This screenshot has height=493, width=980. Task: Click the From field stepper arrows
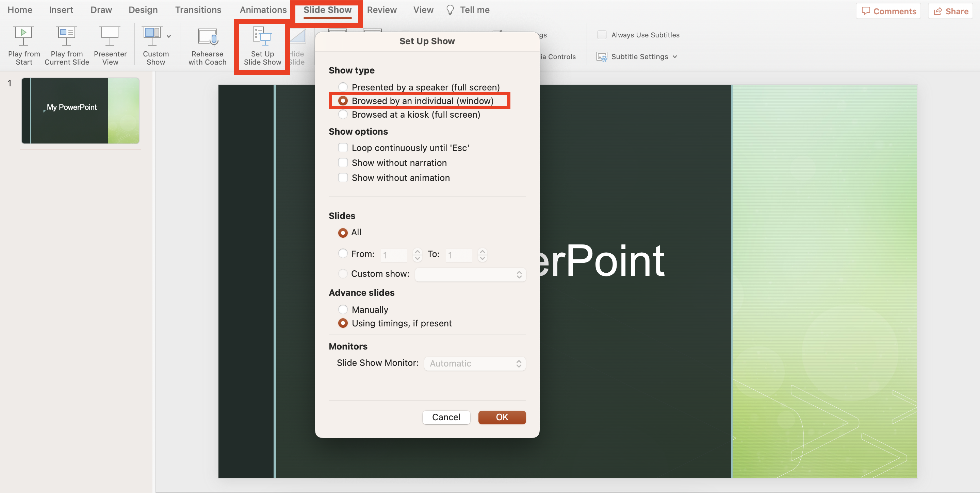pos(417,255)
